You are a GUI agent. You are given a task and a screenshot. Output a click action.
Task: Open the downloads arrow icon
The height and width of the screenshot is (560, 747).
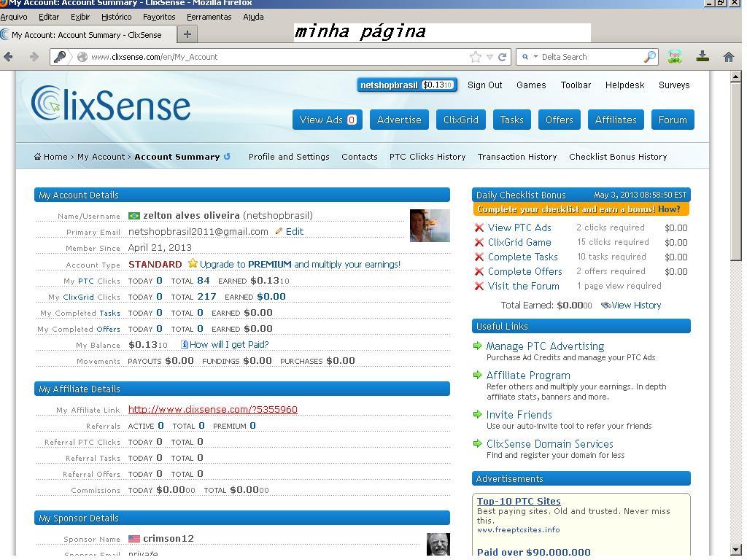click(x=703, y=57)
